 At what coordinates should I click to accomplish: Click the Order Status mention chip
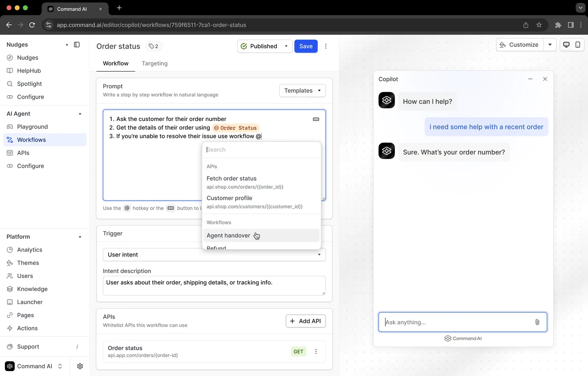point(236,128)
